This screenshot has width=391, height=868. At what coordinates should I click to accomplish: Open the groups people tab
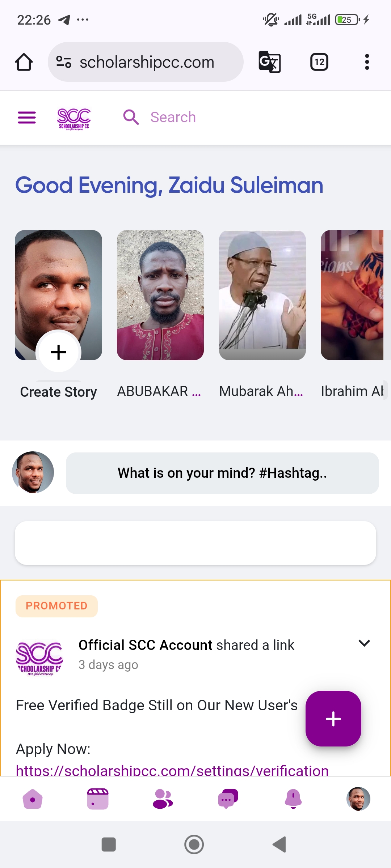[163, 799]
